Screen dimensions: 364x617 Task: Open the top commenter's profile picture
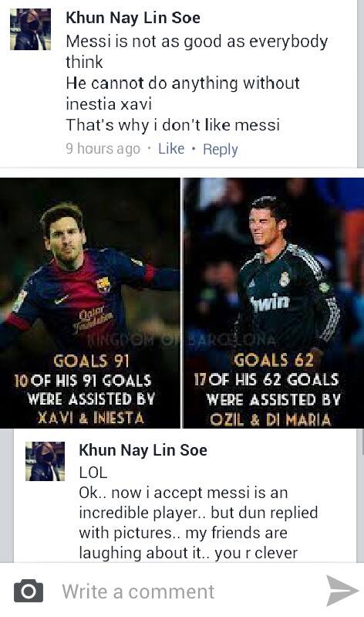(x=31, y=29)
